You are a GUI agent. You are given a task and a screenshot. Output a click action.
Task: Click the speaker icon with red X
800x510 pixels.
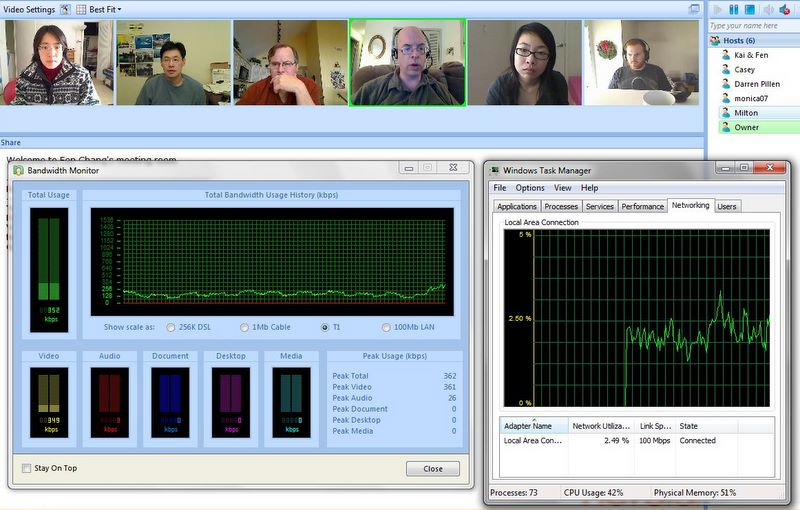point(785,9)
